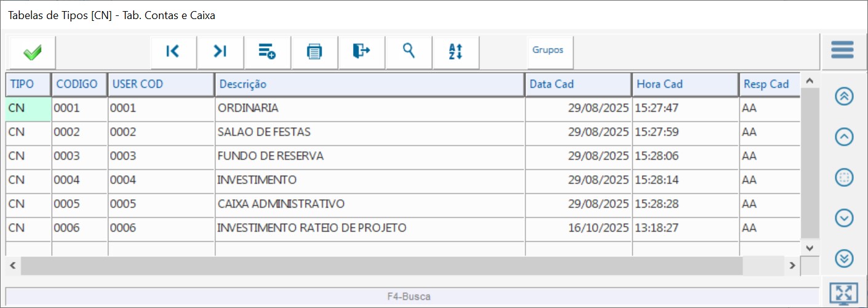Click the add new record icon
This screenshot has width=868, height=308.
click(267, 52)
